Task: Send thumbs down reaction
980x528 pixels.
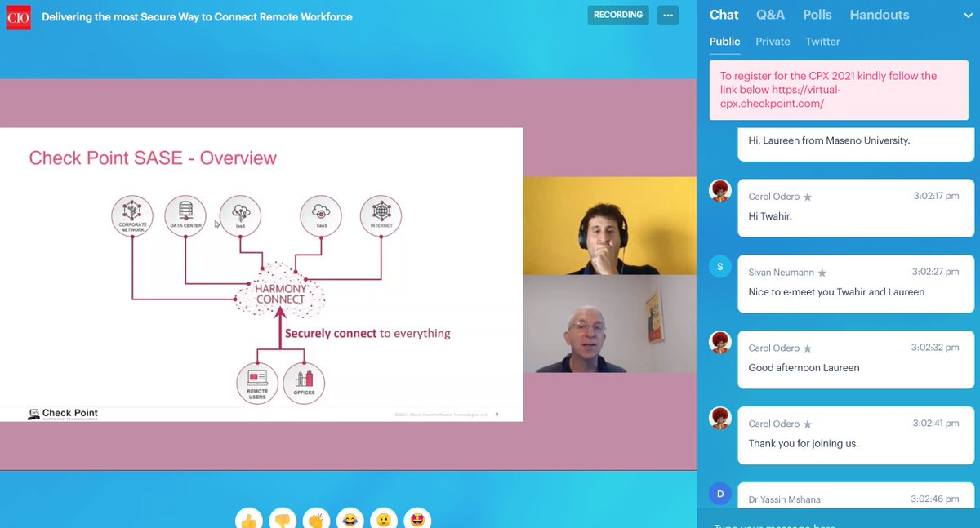Action: point(283,519)
